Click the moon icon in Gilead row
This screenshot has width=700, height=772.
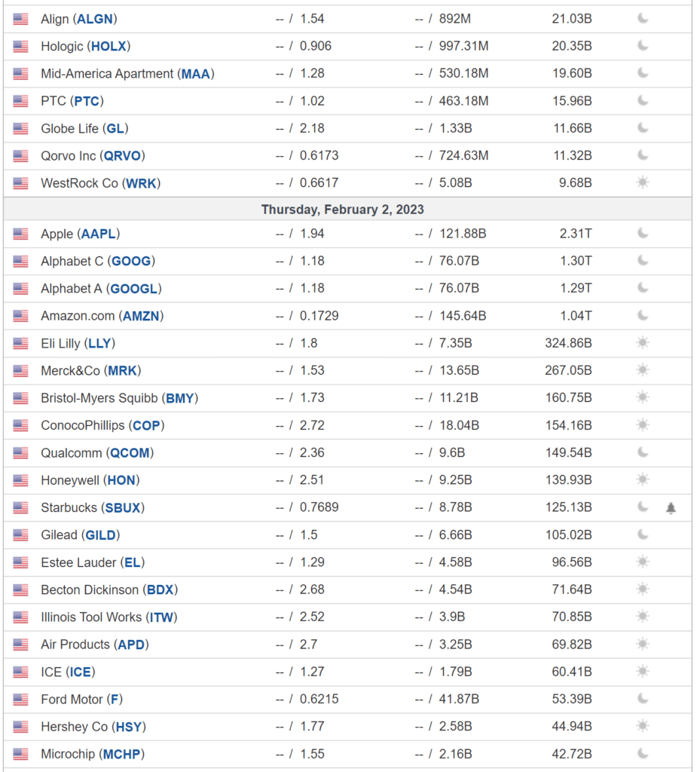[643, 535]
